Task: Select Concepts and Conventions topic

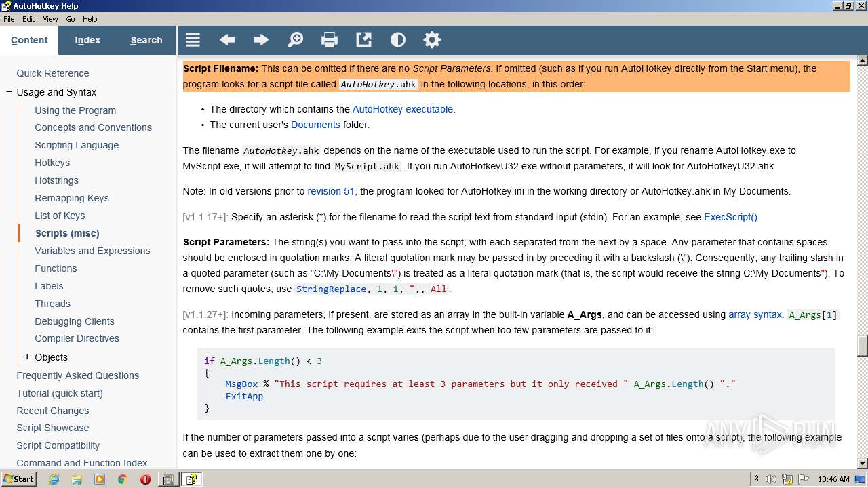Action: pyautogui.click(x=93, y=127)
